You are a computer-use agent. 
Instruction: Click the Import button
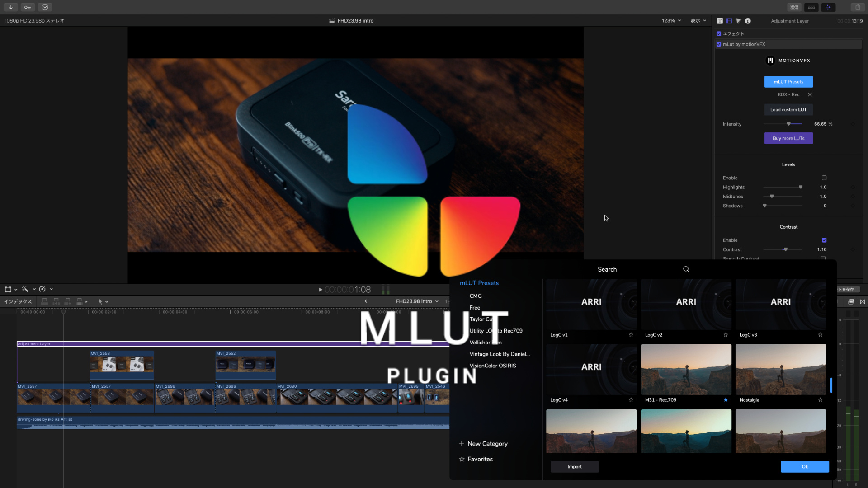575,467
